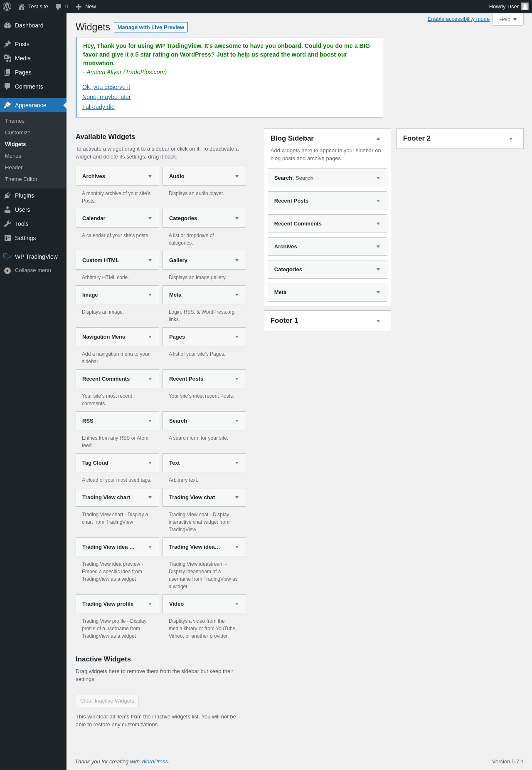Select the Categories widget title in Blog Sidebar
The width and height of the screenshot is (532, 770).
288,270
